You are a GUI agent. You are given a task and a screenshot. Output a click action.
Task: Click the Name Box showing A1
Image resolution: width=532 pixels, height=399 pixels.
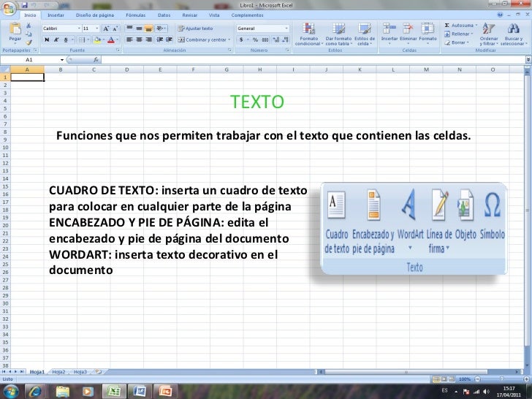[x=33, y=60]
